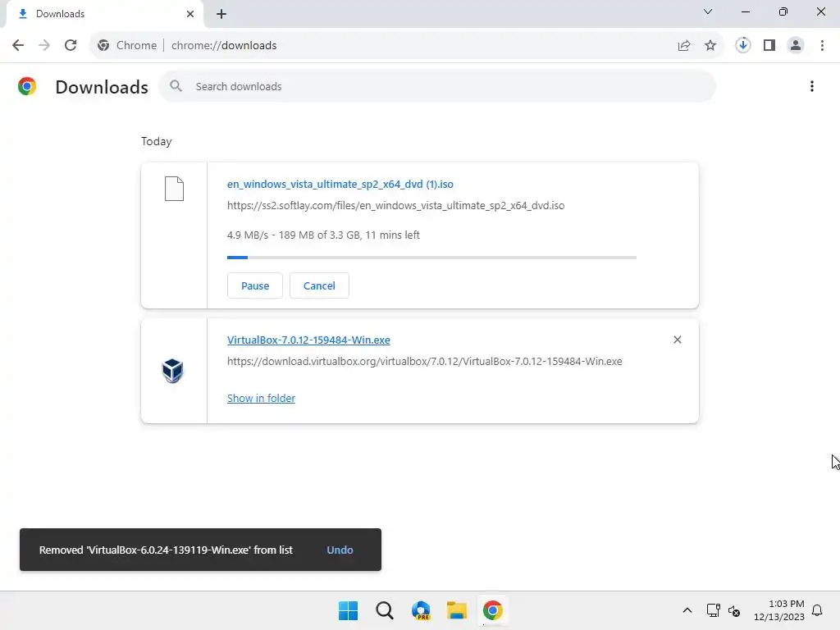Click the '4.9 MB/s - 189 MB of 3.3 GB' status
840x630 pixels.
[323, 235]
